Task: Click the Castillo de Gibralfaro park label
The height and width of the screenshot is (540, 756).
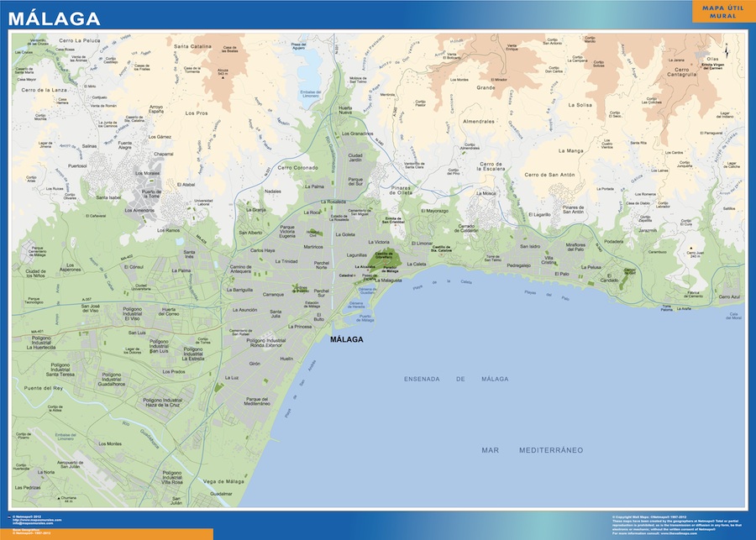Action: pyautogui.click(x=384, y=255)
